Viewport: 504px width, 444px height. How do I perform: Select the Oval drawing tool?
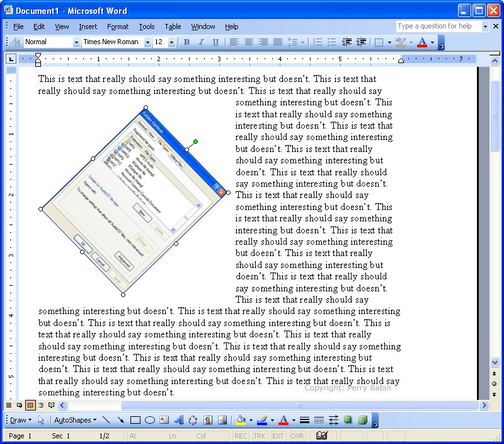point(150,420)
